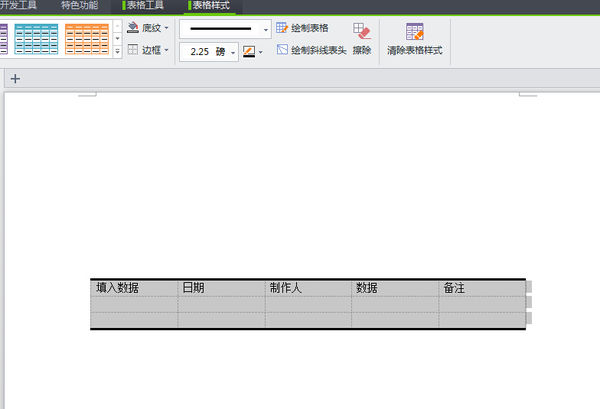
Task: Open the shading (底纹) dropdown arrow
Action: (167, 29)
